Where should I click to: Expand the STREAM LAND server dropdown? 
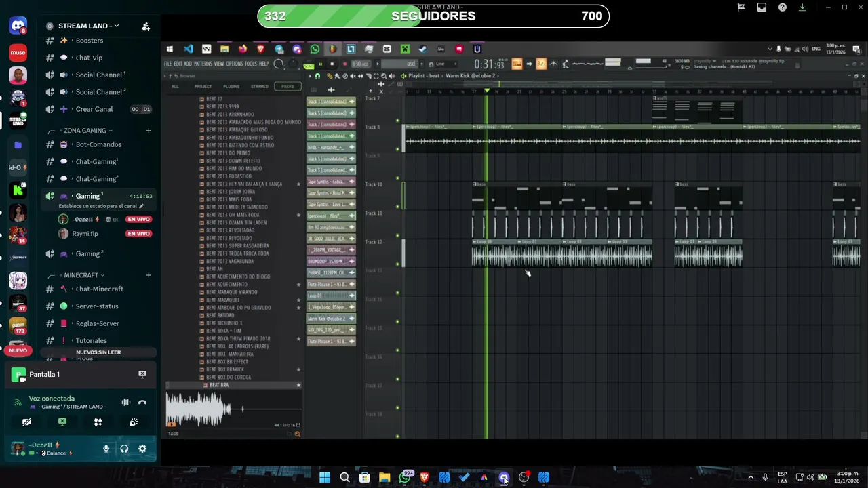[x=89, y=26]
